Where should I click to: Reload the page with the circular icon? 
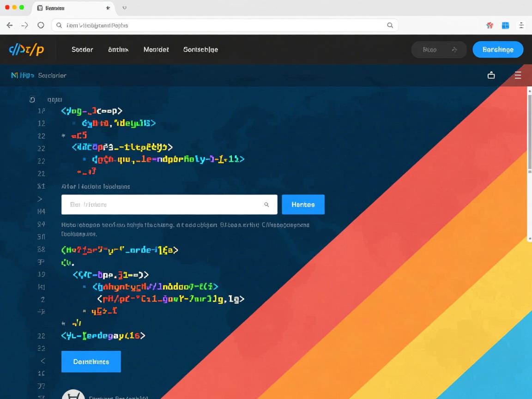(x=41, y=25)
